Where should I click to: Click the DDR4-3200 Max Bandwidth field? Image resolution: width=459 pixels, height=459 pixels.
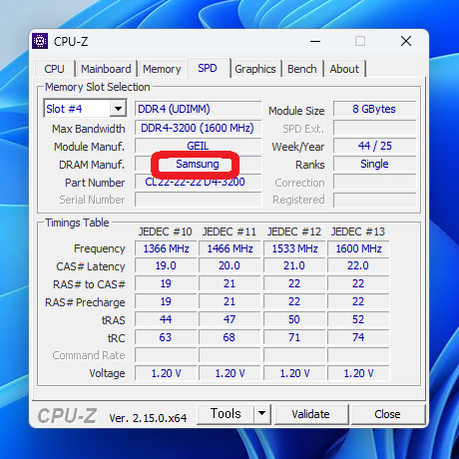pos(198,128)
